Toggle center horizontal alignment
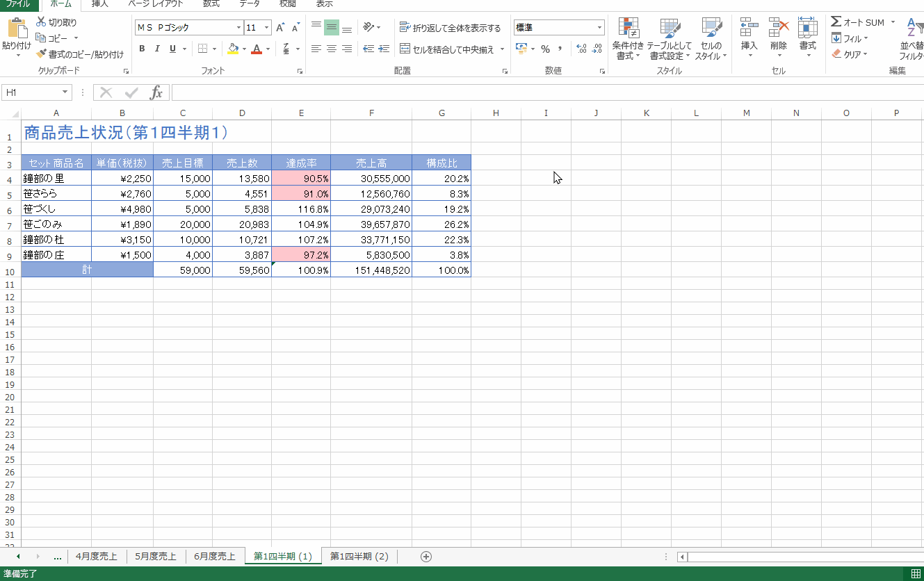This screenshot has width=924, height=581. (332, 49)
